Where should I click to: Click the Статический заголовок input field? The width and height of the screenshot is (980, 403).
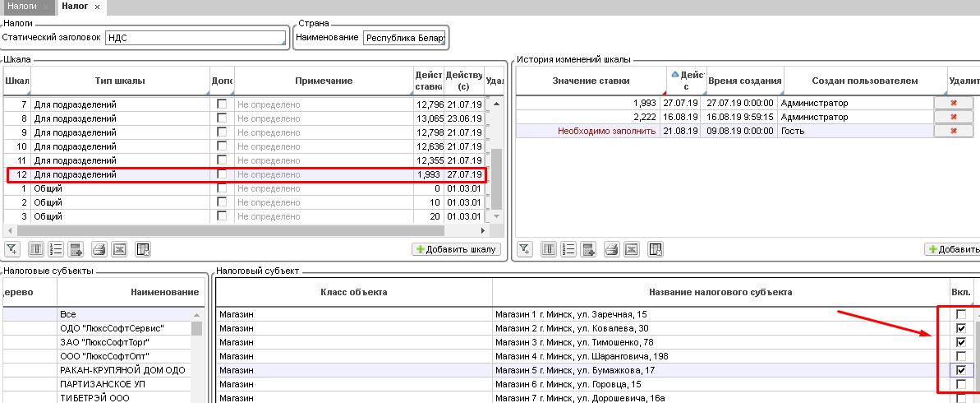tap(194, 37)
